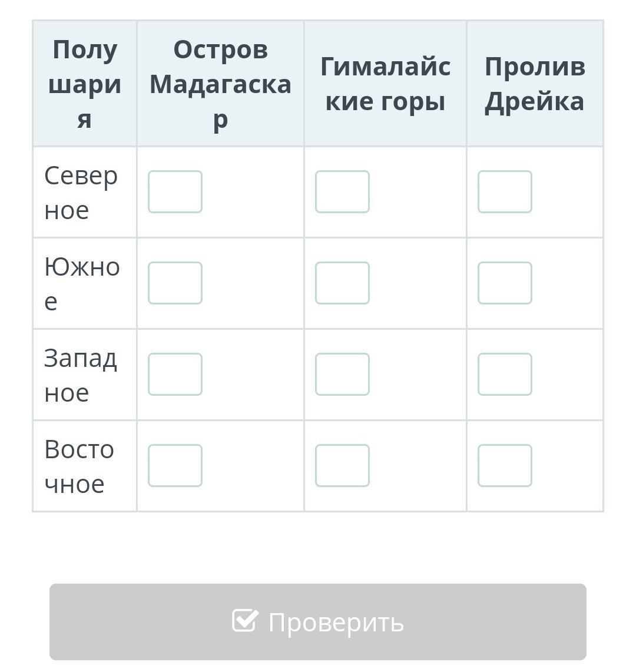Check Северное for Пролив Дрейка
636x672 pixels.
(x=505, y=191)
